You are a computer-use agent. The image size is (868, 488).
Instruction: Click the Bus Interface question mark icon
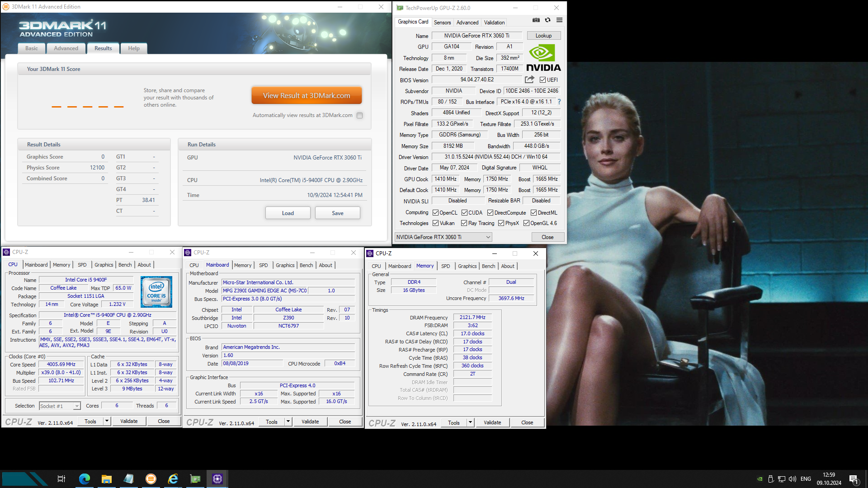pos(559,102)
